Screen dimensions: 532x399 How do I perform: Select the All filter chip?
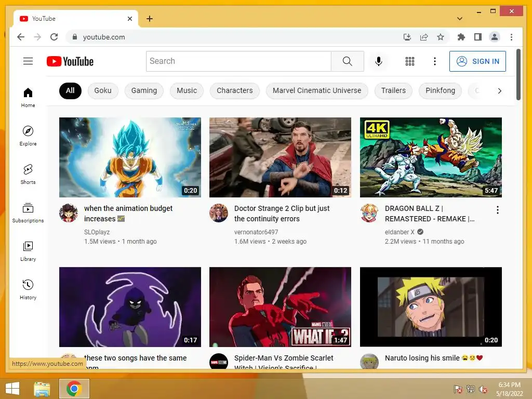coord(70,91)
